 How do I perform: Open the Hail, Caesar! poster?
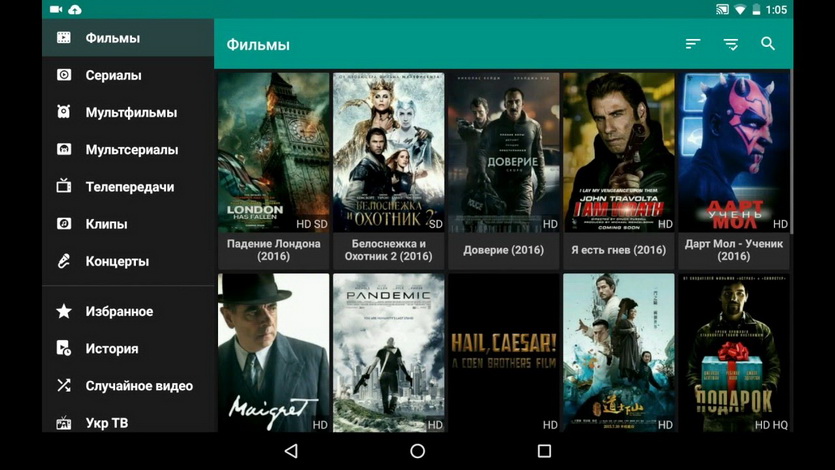504,352
